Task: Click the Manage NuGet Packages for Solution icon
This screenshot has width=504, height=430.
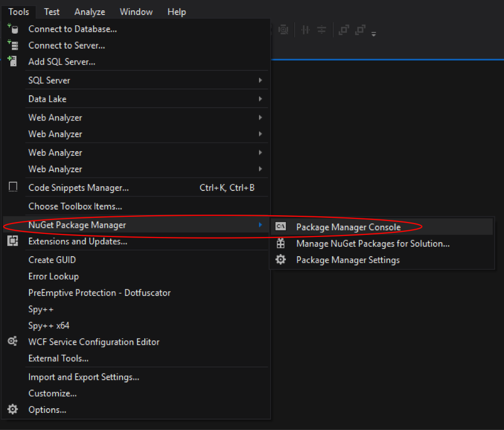Action: 281,243
